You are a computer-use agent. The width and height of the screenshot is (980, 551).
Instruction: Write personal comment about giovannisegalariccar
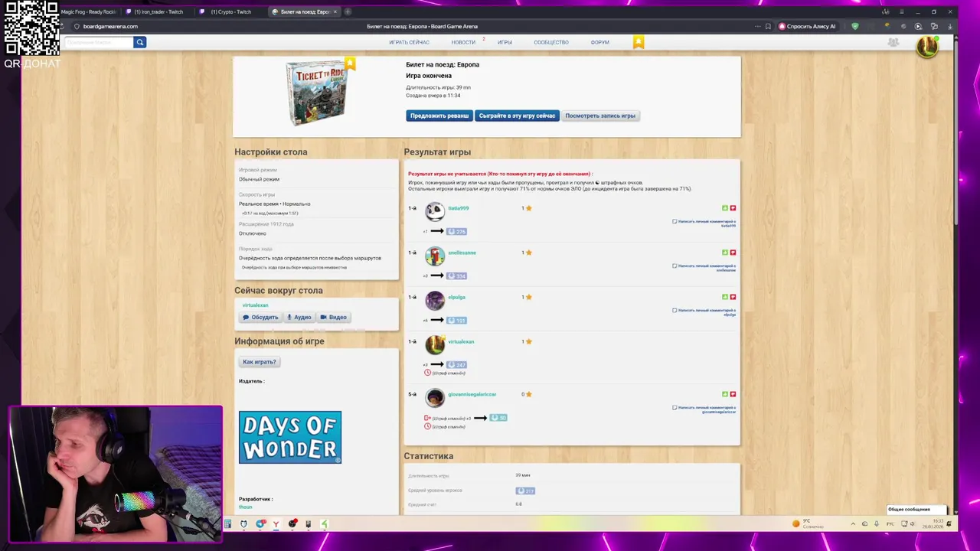[704, 409]
